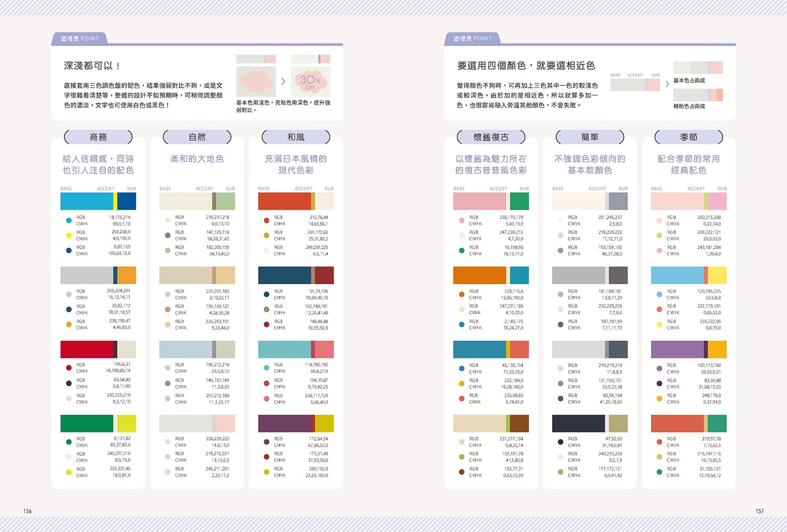Click the 商務 category pill
The height and width of the screenshot is (532, 787).
point(99,137)
